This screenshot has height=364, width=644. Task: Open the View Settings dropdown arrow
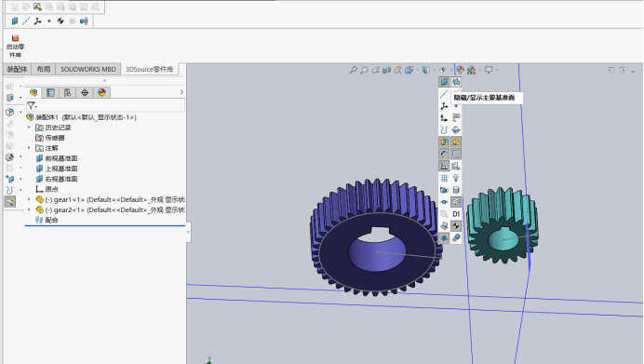click(x=496, y=70)
